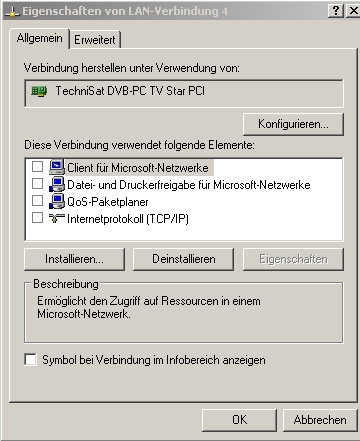Image resolution: width=360 pixels, height=441 pixels.
Task: Tick the QoS-Paketplaner checkbox
Action: tap(37, 201)
